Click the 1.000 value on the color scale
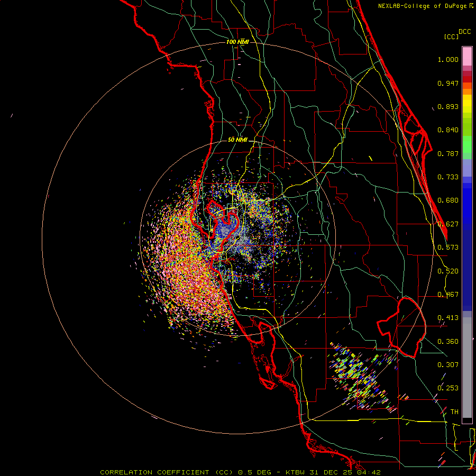 448,59
